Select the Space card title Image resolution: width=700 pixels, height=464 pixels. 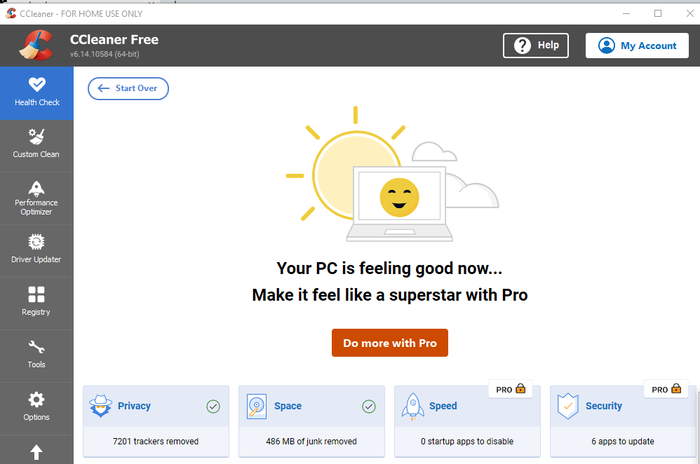coord(288,406)
